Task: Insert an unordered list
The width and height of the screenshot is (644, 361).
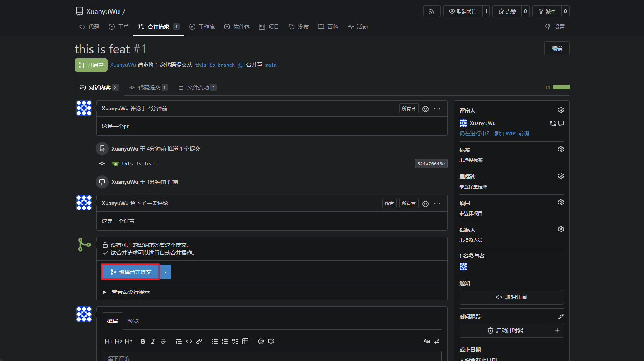Action: pos(215,341)
